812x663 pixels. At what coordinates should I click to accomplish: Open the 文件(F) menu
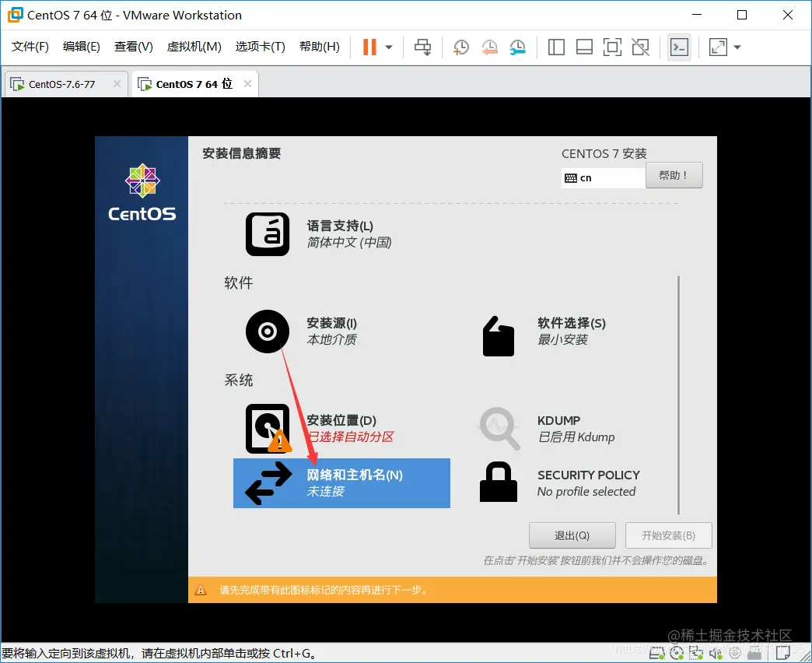30,47
